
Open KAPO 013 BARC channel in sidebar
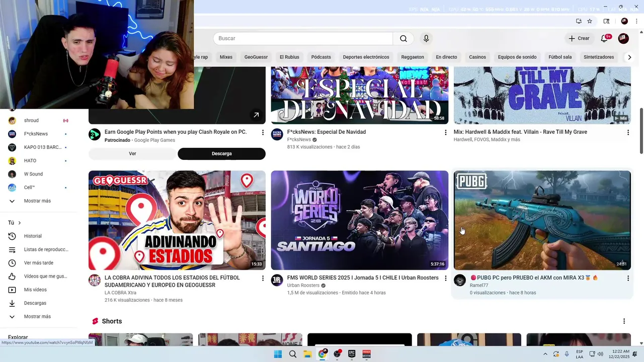tap(38, 147)
